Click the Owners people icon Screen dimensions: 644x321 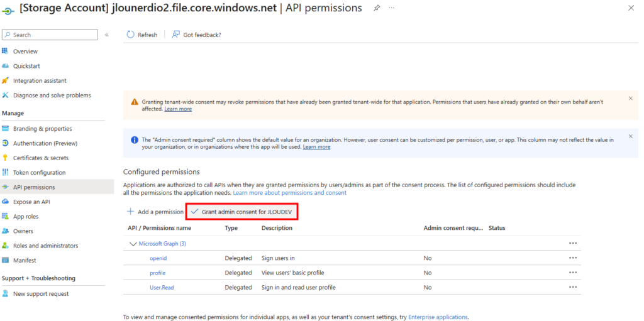pos(5,231)
